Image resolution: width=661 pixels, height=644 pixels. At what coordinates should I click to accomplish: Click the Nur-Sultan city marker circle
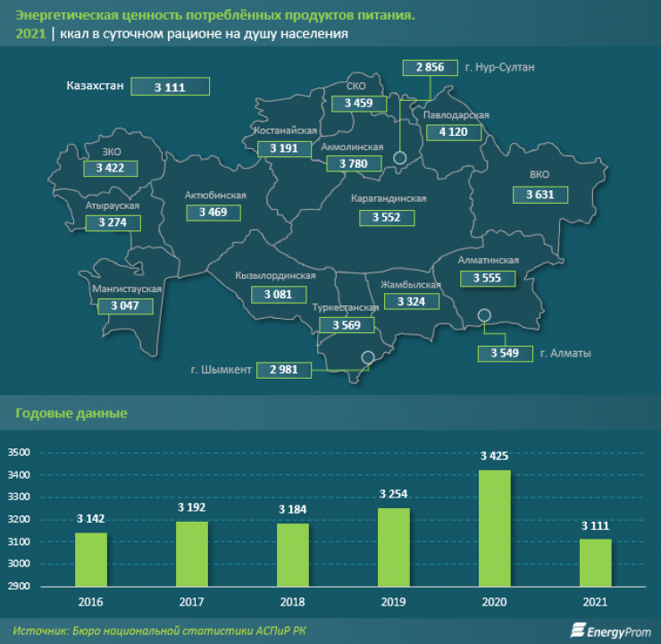(x=400, y=158)
